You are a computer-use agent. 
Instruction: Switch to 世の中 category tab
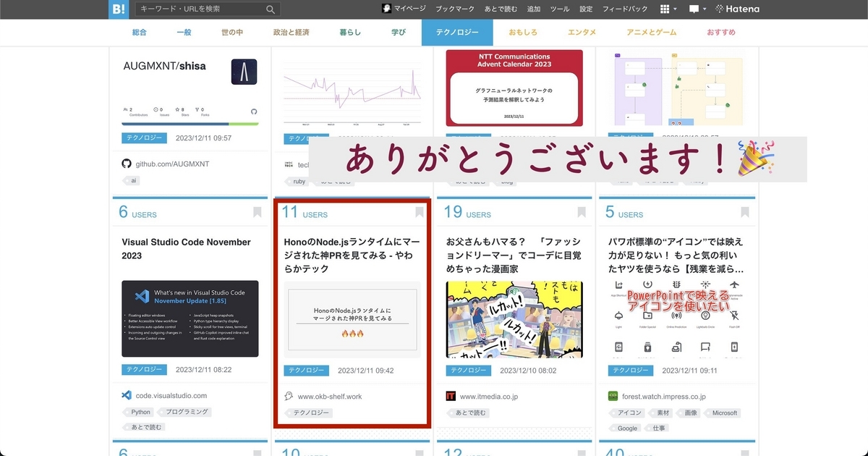point(234,33)
